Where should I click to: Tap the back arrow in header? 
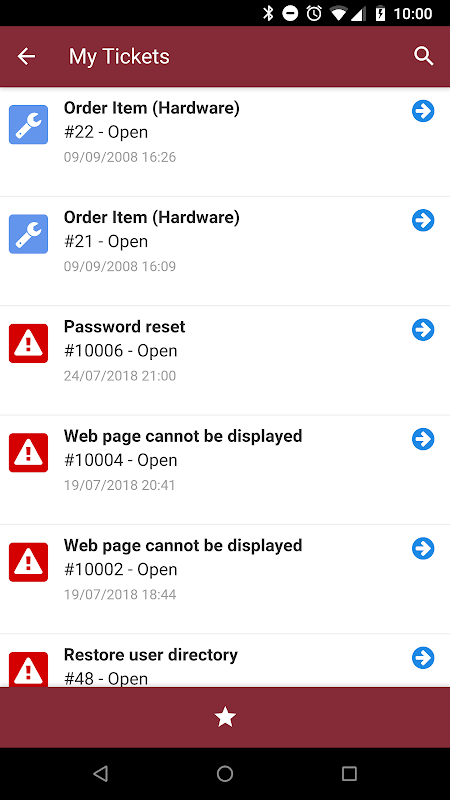coord(26,56)
